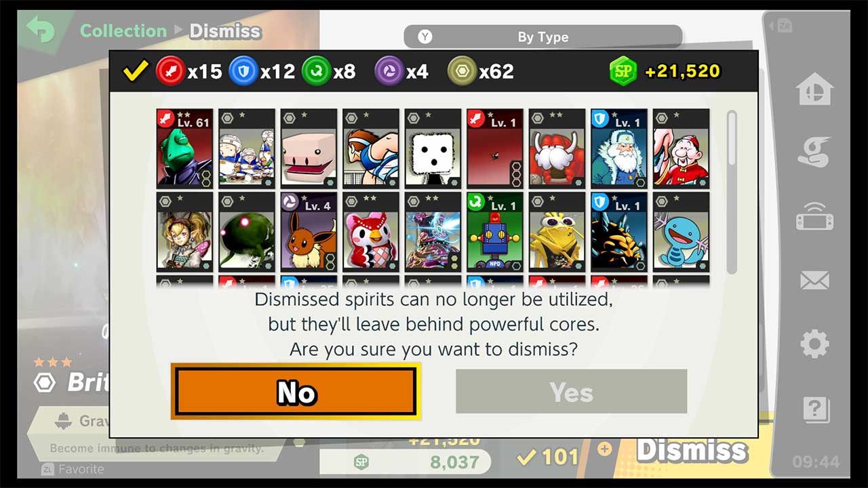
Task: Open the Smash home icon in sidebar
Action: click(x=814, y=89)
